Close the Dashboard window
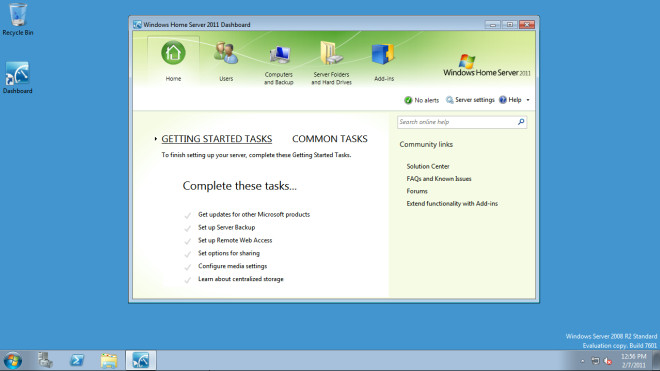 [x=527, y=24]
